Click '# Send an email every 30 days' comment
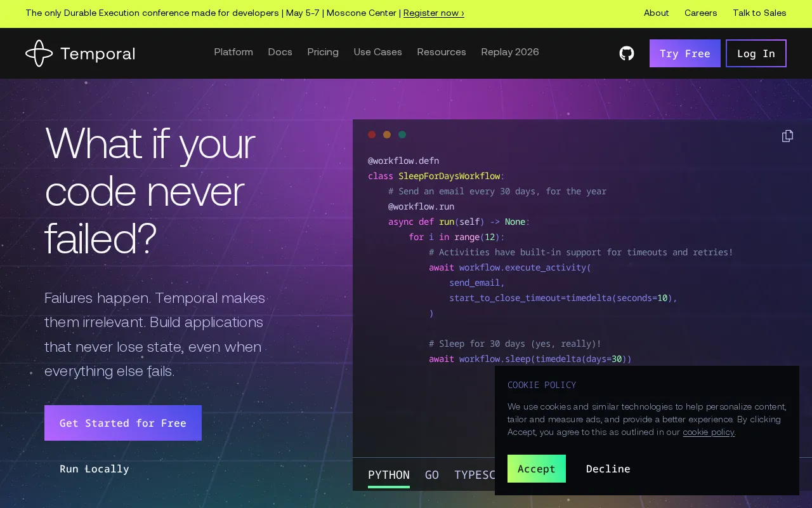This screenshot has width=812, height=508. [x=497, y=191]
